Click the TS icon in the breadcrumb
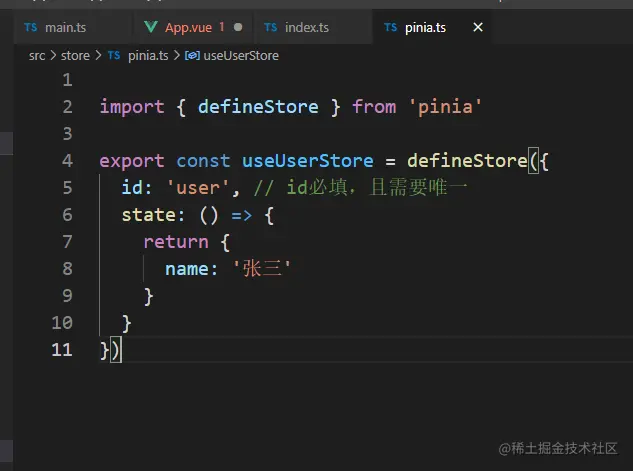The image size is (633, 471). [114, 55]
